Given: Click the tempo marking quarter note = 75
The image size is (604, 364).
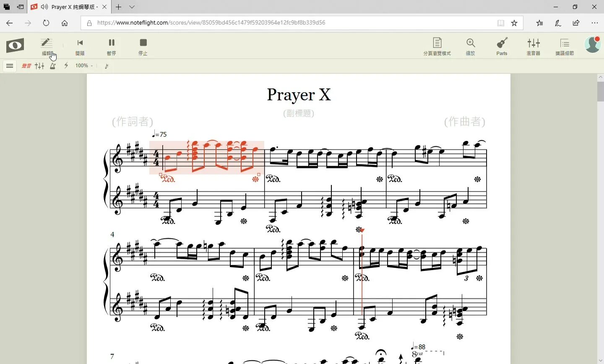Looking at the screenshot, I should [x=159, y=134].
